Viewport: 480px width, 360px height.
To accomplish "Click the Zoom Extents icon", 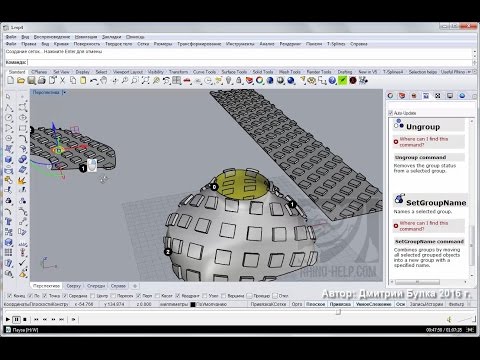I will point(146,80).
